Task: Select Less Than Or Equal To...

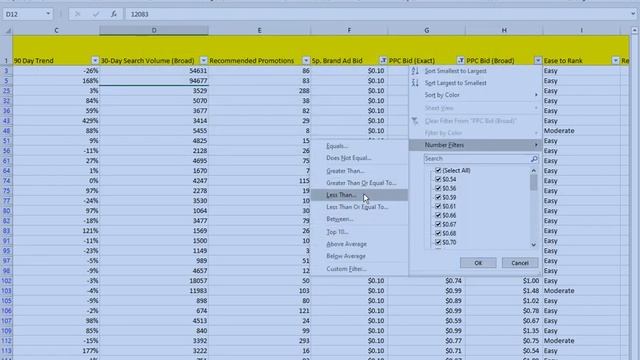Action: [359, 207]
